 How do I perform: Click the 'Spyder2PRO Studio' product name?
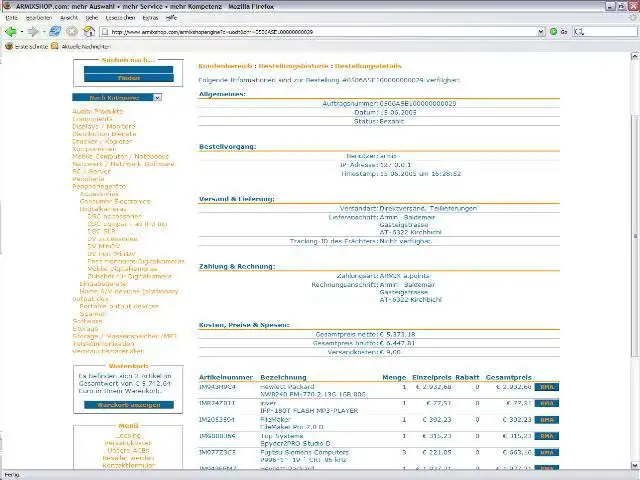(x=296, y=443)
